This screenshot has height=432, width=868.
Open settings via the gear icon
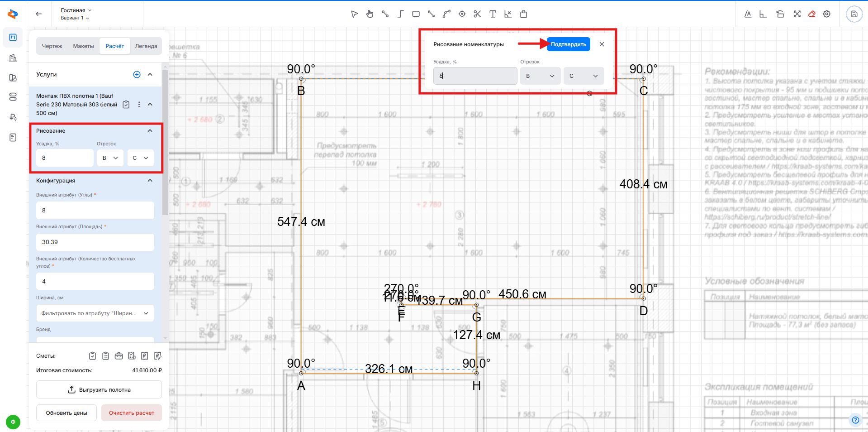(826, 14)
